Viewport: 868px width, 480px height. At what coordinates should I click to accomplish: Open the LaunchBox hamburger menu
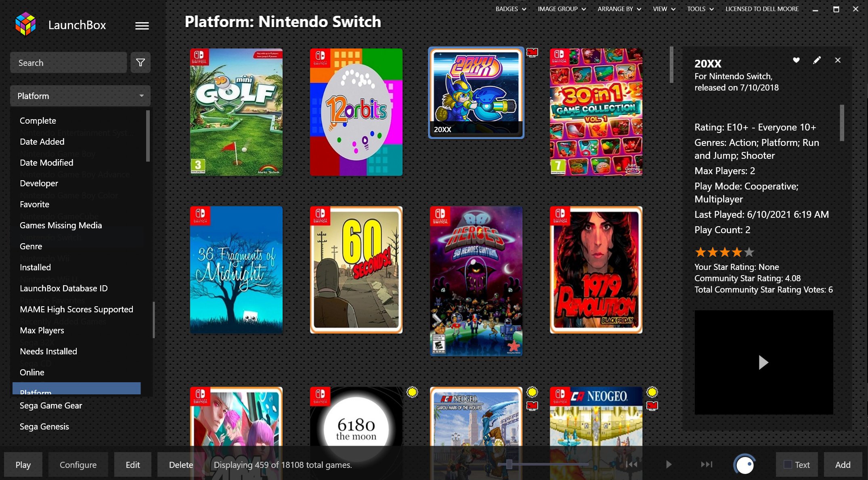pos(142,26)
